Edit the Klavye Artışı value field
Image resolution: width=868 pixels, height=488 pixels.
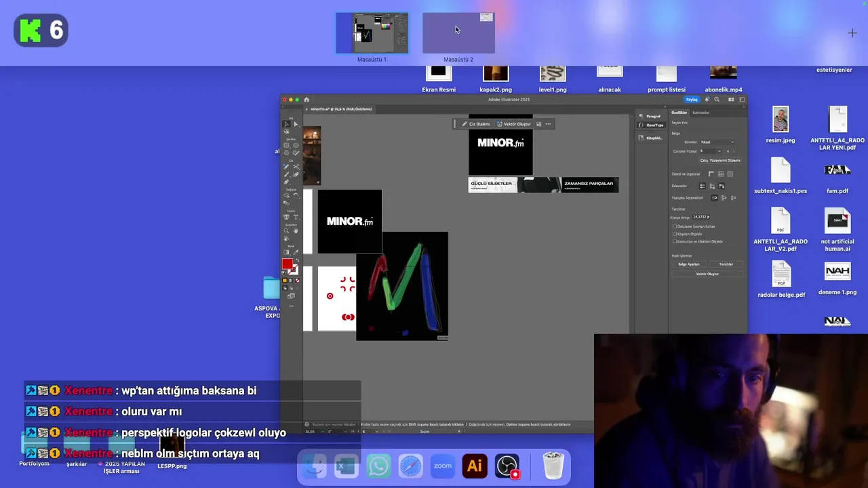[702, 217]
